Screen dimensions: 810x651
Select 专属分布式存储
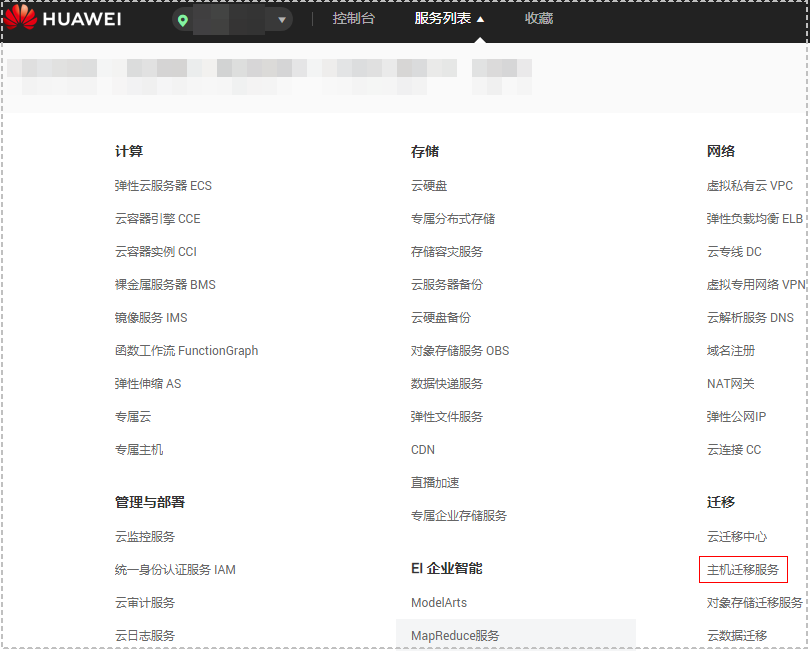click(x=453, y=219)
